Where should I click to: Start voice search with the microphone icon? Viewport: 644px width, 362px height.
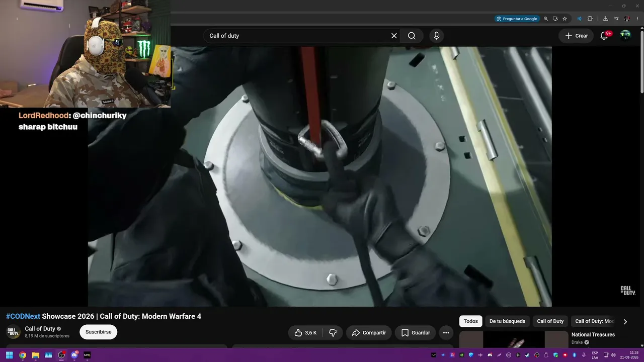[436, 36]
